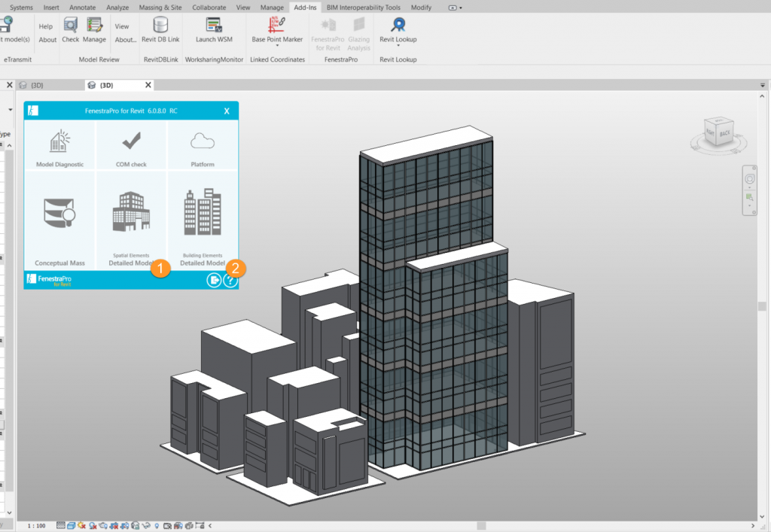Click the BACK face of the ViewCube
This screenshot has width=771, height=532.
[725, 133]
